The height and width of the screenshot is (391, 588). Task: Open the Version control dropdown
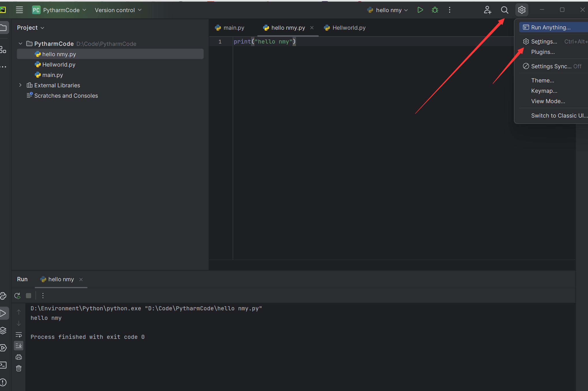click(x=118, y=10)
